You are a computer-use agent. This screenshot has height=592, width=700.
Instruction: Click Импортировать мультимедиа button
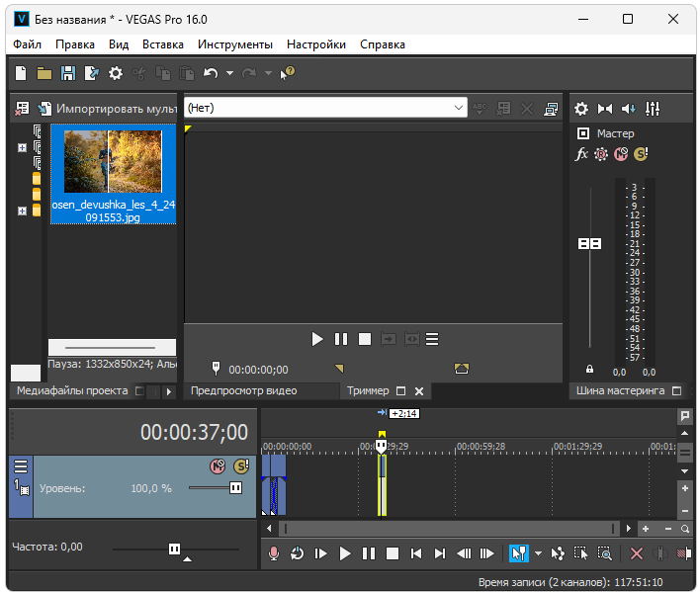(107, 109)
